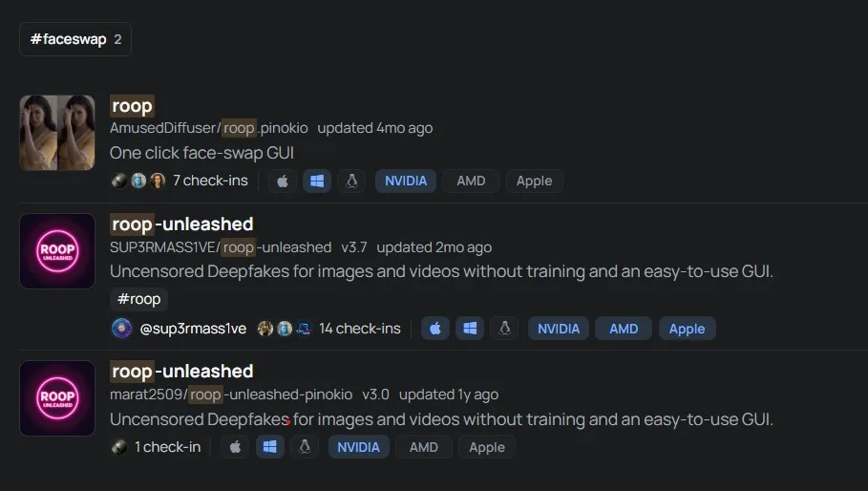This screenshot has height=491, width=868.
Task: Click Linux icon for marat2509 roop-unleashed-pinokio
Action: pyautogui.click(x=305, y=447)
